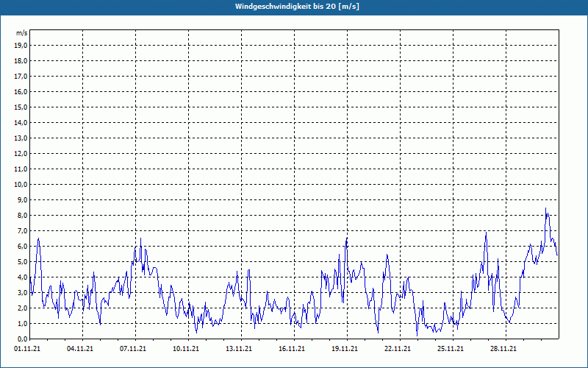Select the 10.11.21 date label

tap(186, 349)
